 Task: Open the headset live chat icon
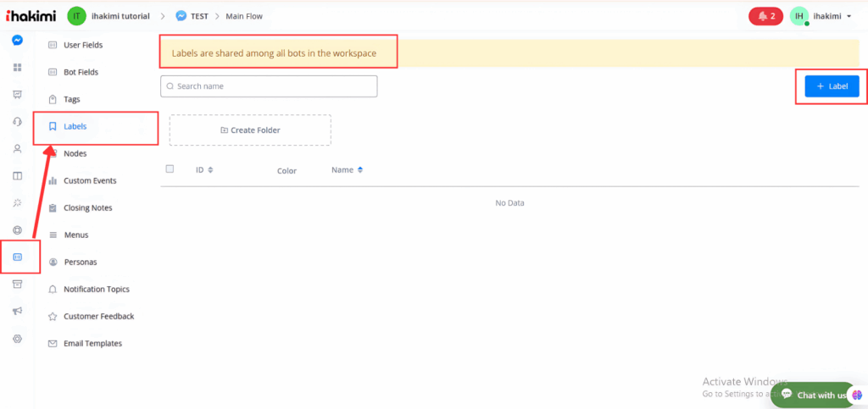point(17,121)
